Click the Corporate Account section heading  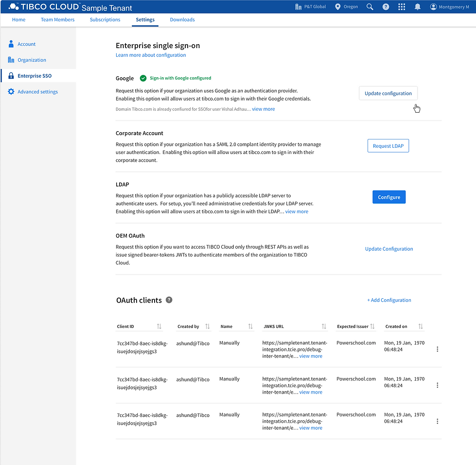point(140,133)
